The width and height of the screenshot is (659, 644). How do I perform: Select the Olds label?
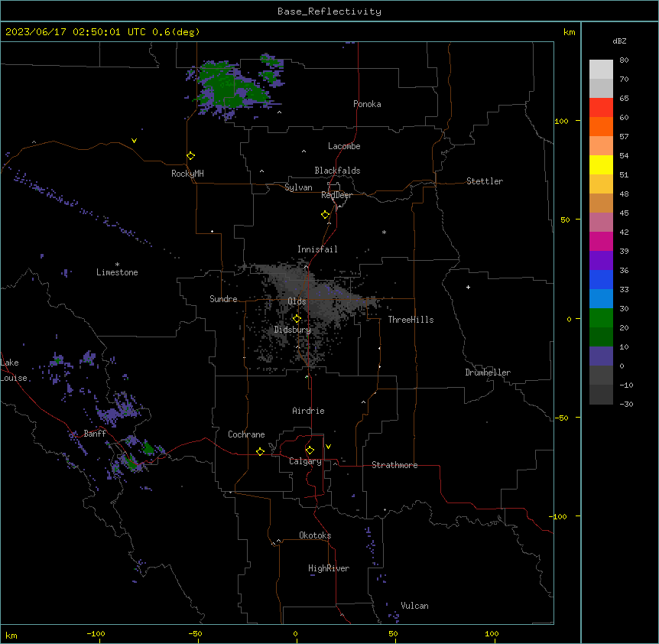297,301
